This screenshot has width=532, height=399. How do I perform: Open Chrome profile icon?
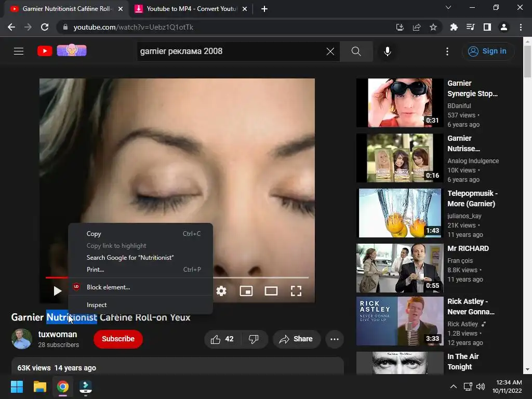tap(504, 27)
